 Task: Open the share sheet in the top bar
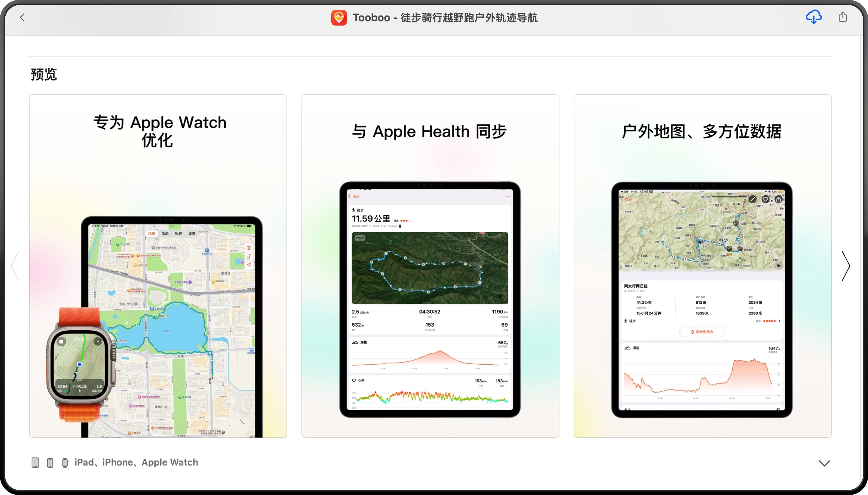pos(843,17)
